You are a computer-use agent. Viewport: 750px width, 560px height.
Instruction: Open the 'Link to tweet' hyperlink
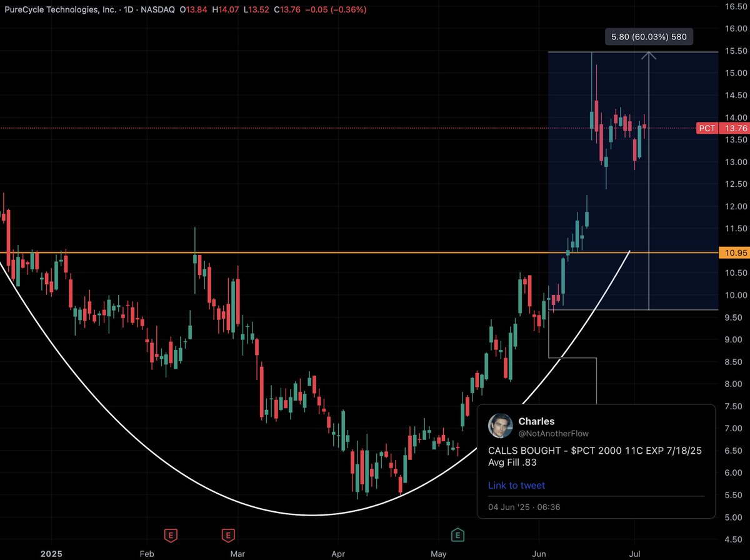coord(516,486)
